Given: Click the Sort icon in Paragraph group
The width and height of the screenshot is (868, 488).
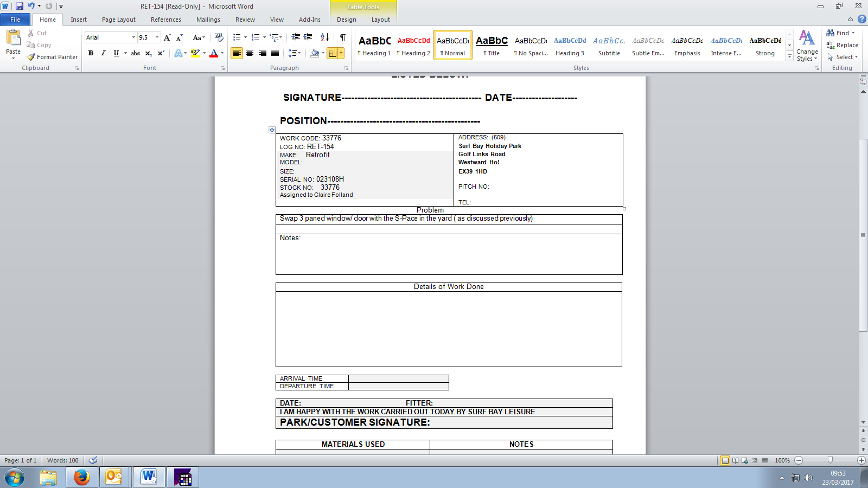Looking at the screenshot, I should (x=324, y=37).
